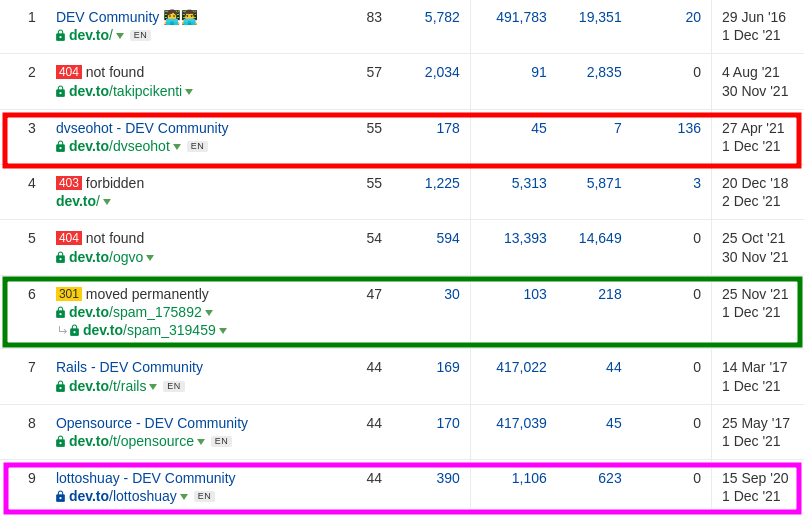Open the 491,783 value in row 1
This screenshot has height=515, width=804.
point(521,17)
